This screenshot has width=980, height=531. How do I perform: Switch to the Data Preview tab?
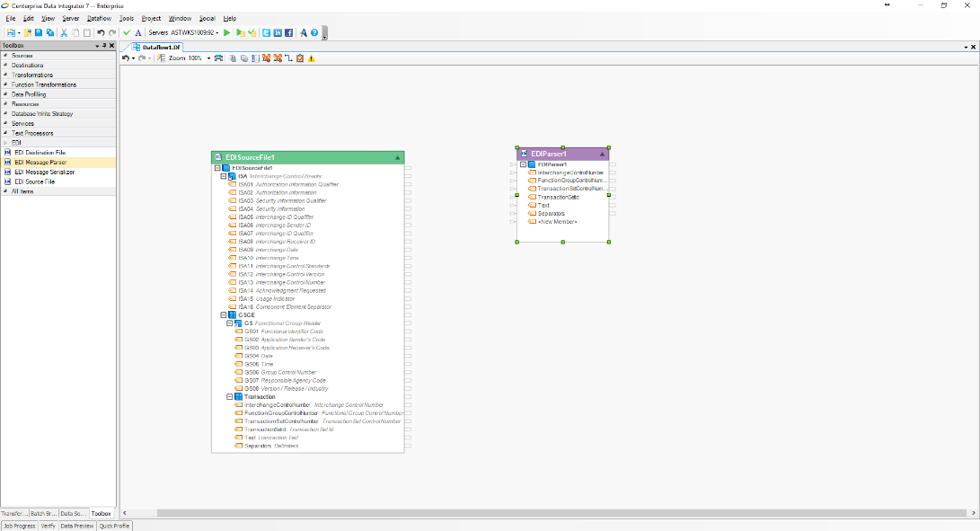[77, 526]
